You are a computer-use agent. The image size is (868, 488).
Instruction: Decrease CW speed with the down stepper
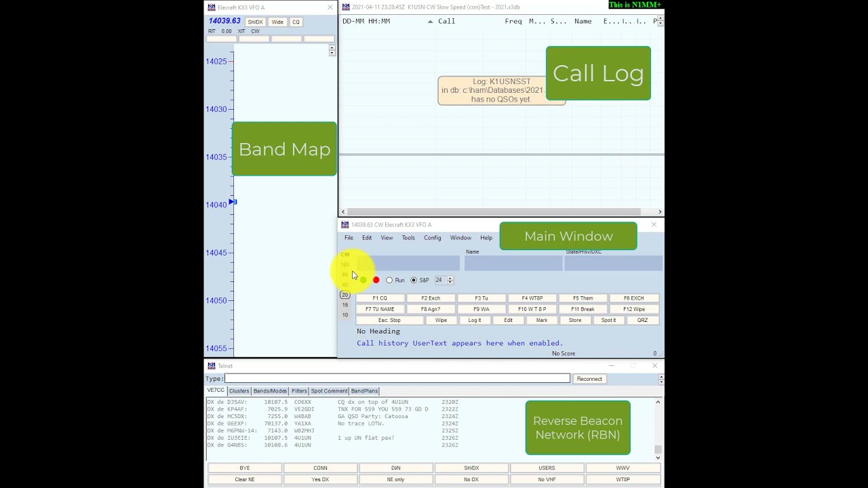point(450,282)
